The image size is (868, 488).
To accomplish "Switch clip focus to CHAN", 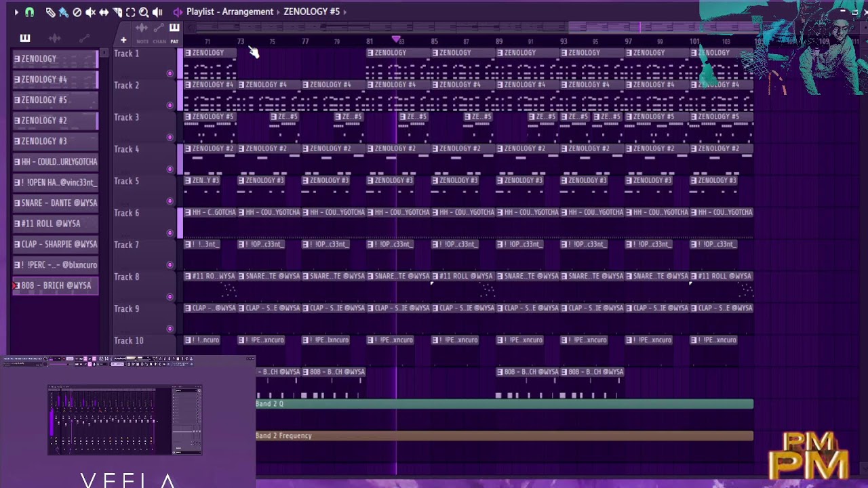I will [x=159, y=41].
